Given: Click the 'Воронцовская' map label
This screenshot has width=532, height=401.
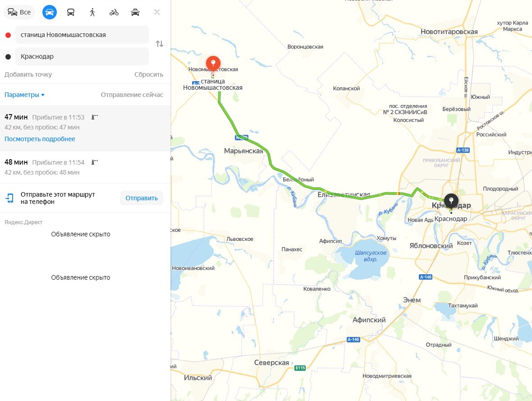Looking at the screenshot, I should tap(305, 47).
